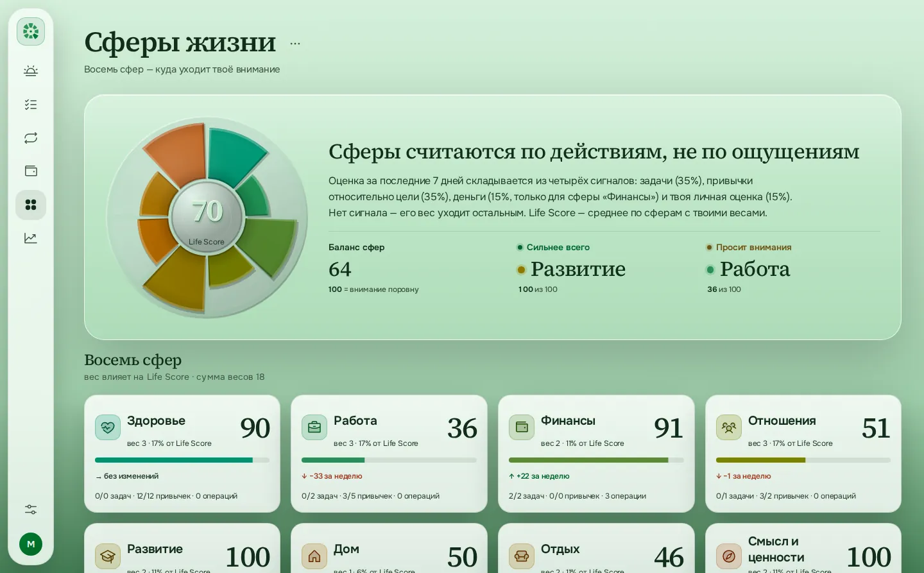This screenshot has height=573, width=924.
Task: Click the "Дом" card title
Action: click(346, 549)
